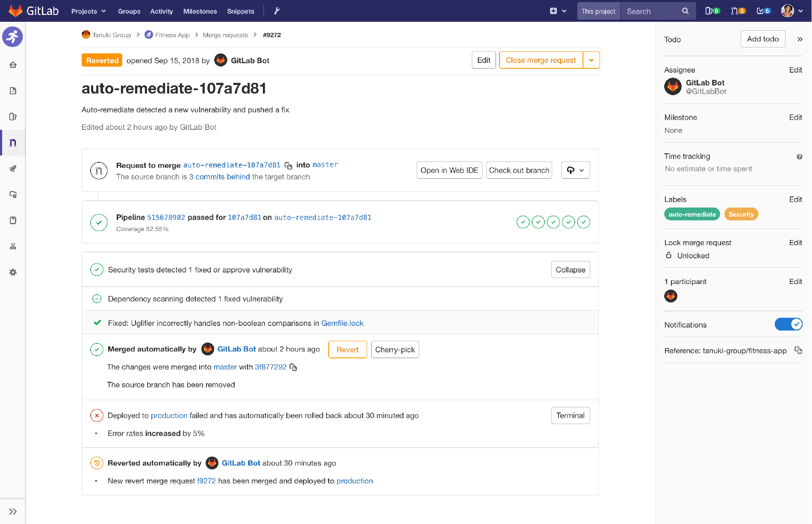Click the orange Security label

pos(741,214)
